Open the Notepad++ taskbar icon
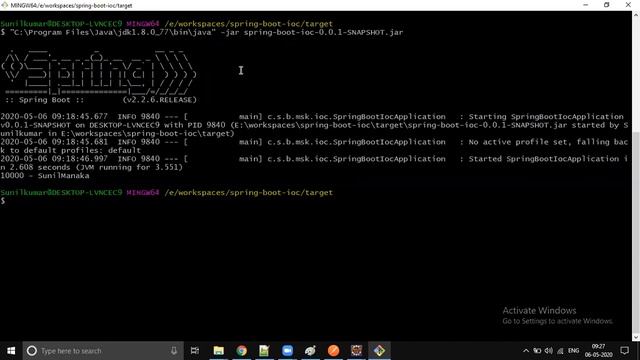Screen dimensions: 640x360 [x=264, y=351]
